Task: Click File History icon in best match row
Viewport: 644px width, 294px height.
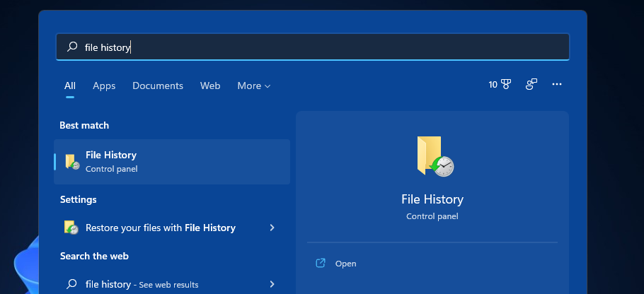Action: (x=72, y=162)
